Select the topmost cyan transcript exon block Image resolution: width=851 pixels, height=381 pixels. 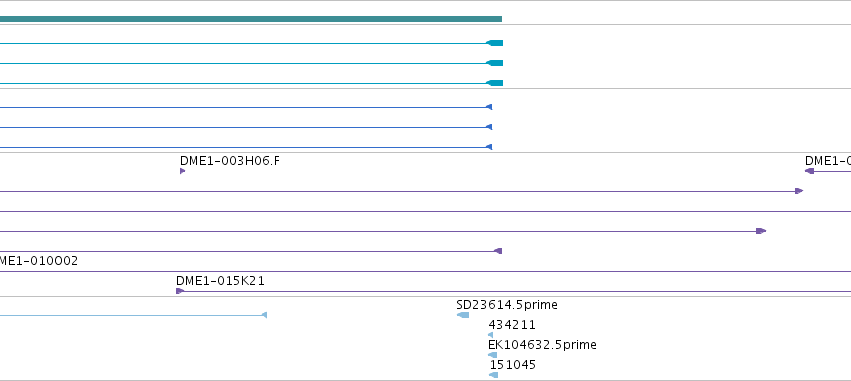click(x=494, y=43)
